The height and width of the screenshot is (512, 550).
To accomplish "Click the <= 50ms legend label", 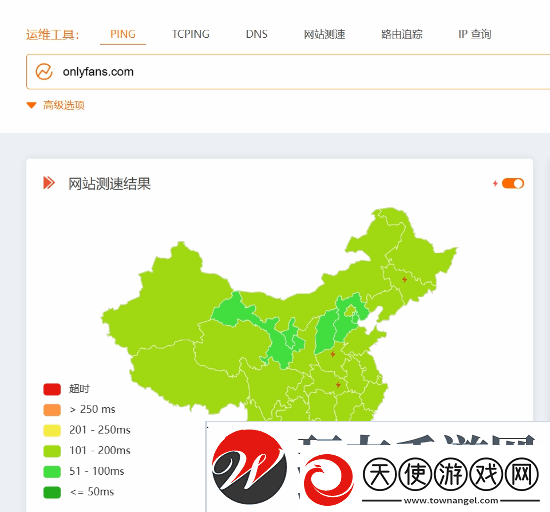I will point(92,492).
